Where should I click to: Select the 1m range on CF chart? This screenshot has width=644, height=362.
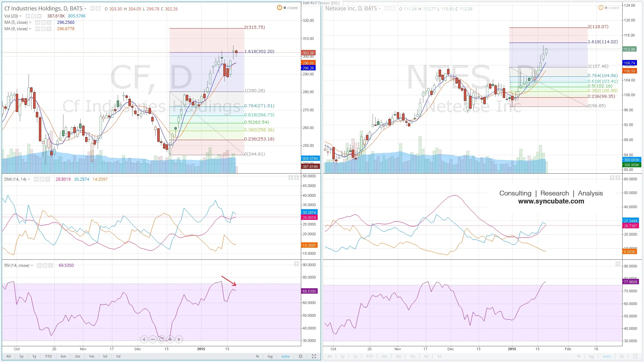92,356
